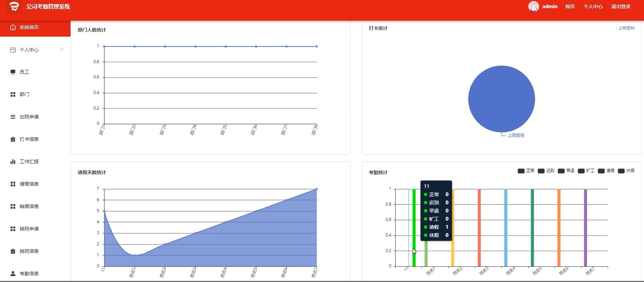644x282 pixels.
Task: Open the 考勤信息 sidebar menu
Action: pyautogui.click(x=35, y=273)
